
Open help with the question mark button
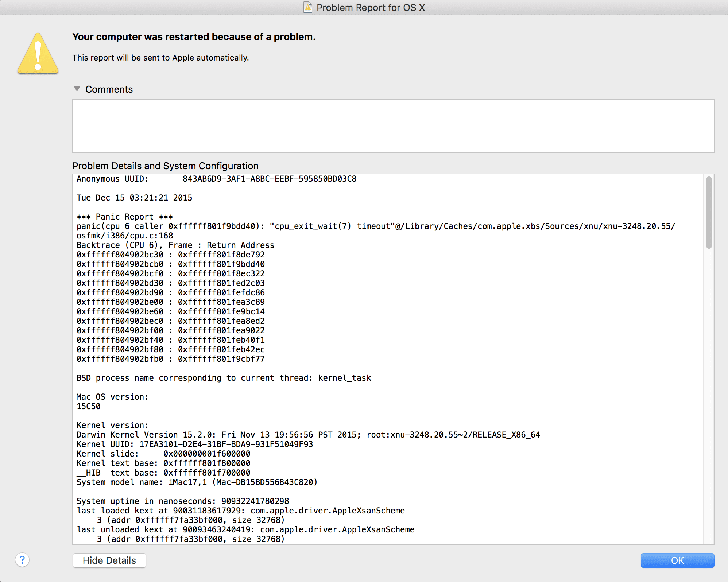coord(22,560)
